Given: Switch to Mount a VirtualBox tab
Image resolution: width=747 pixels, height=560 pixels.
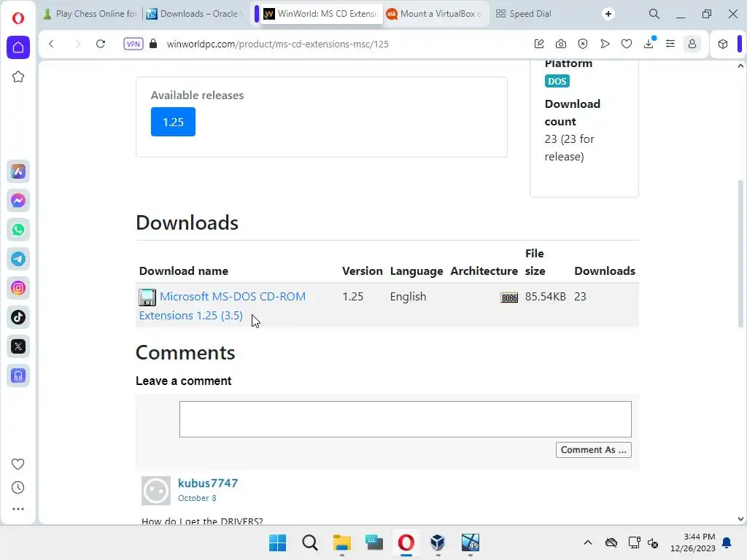Looking at the screenshot, I should pyautogui.click(x=435, y=14).
